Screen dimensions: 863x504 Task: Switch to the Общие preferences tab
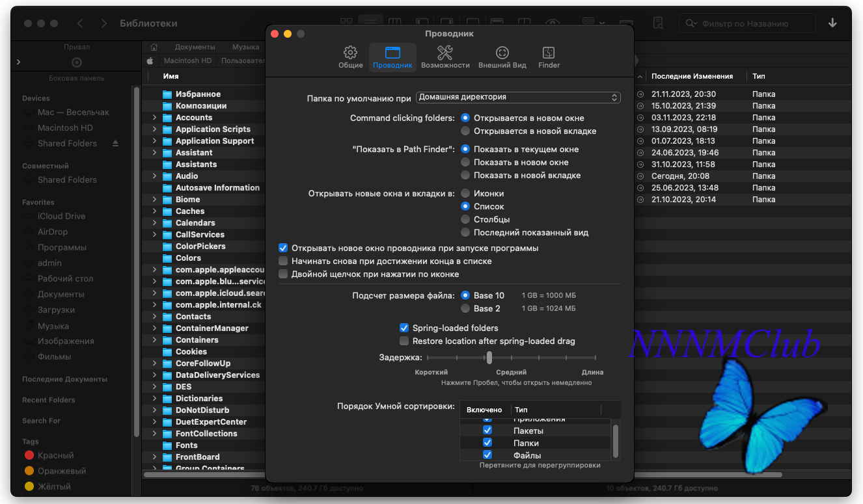(x=351, y=57)
